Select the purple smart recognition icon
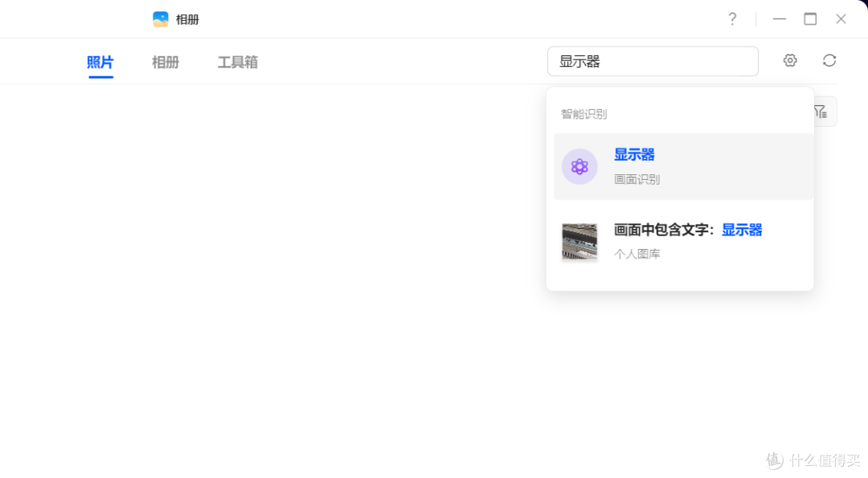Screen dimensions: 868x478 pyautogui.click(x=579, y=166)
